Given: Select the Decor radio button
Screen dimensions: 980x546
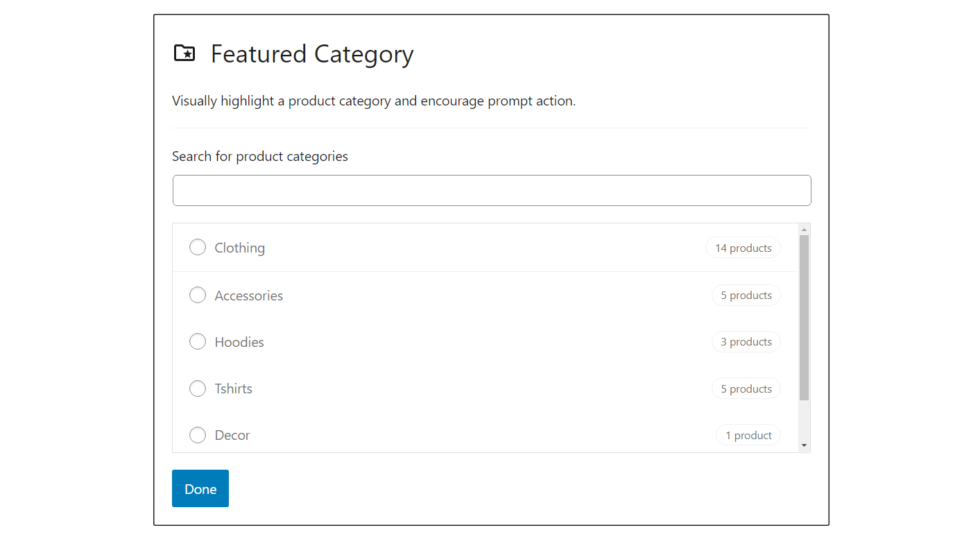Looking at the screenshot, I should (x=198, y=435).
